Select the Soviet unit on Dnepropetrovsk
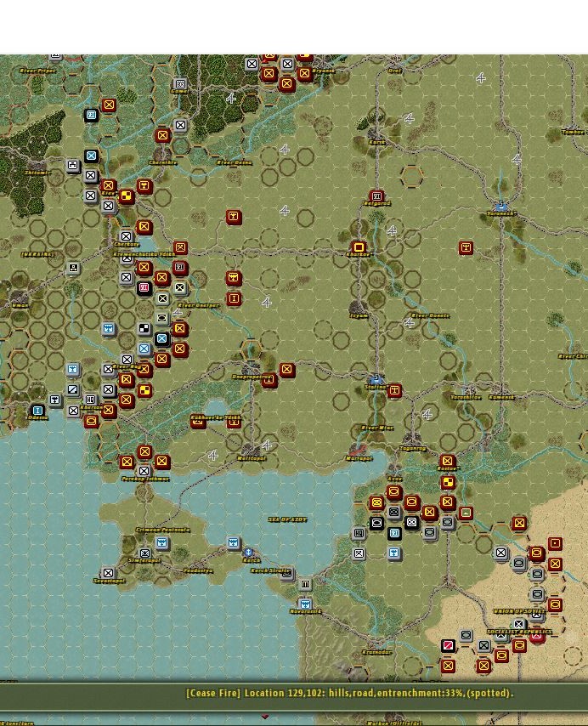The image size is (588, 726). (x=269, y=380)
